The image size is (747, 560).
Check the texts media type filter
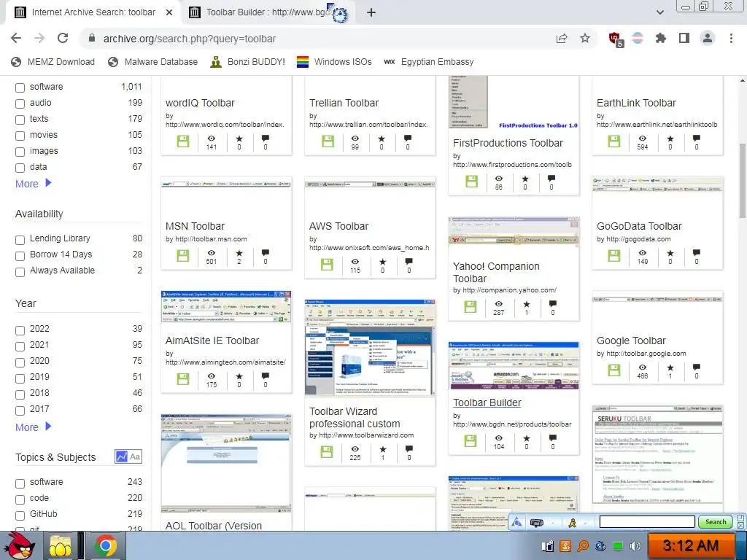20,120
